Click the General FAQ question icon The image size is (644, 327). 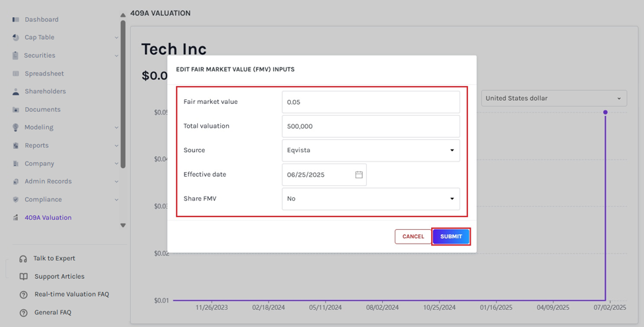click(23, 312)
